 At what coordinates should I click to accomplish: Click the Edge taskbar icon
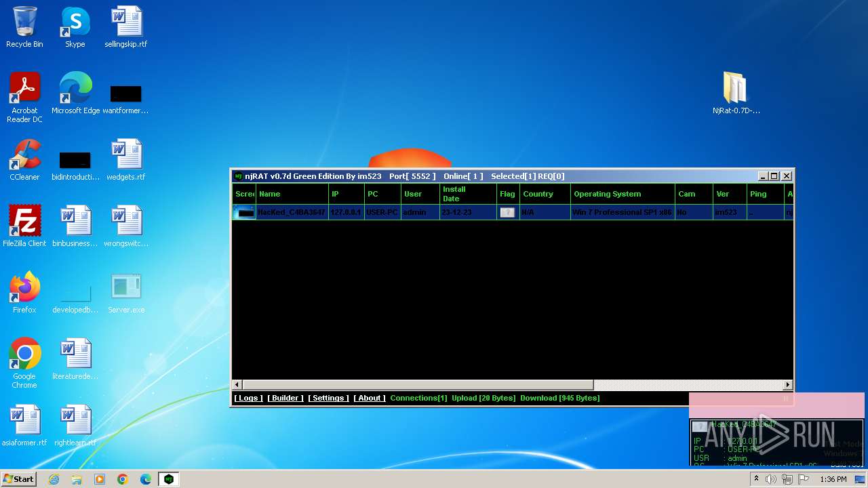145,479
